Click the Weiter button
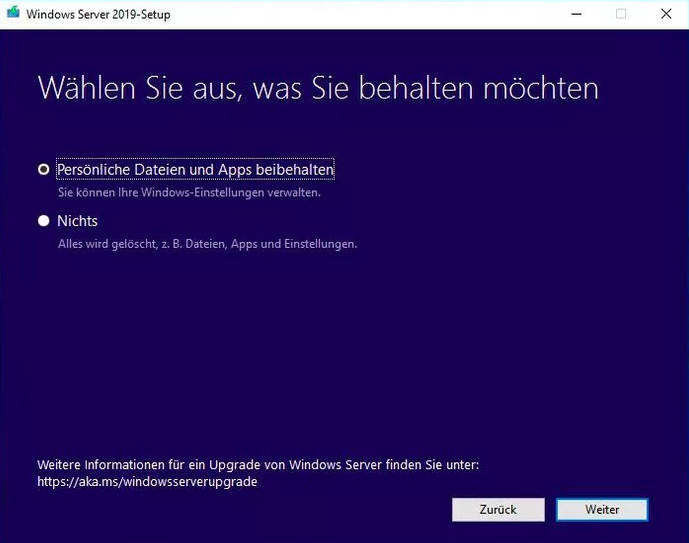The height and width of the screenshot is (543, 689). coord(602,510)
